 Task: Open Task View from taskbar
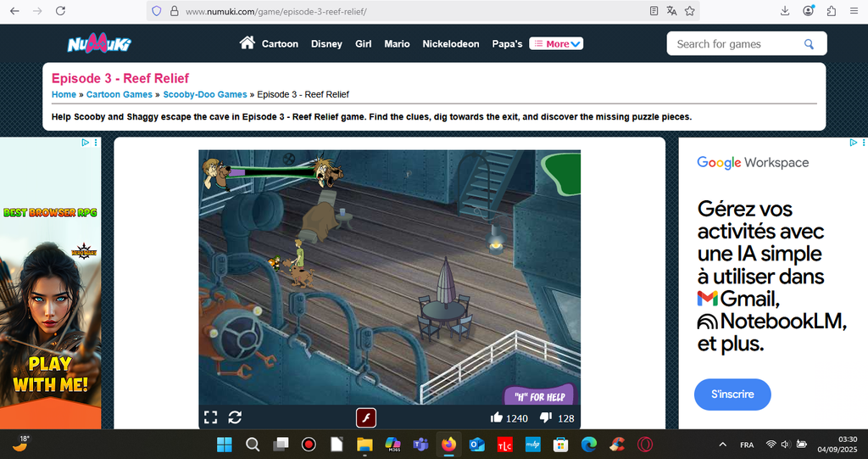click(x=281, y=445)
